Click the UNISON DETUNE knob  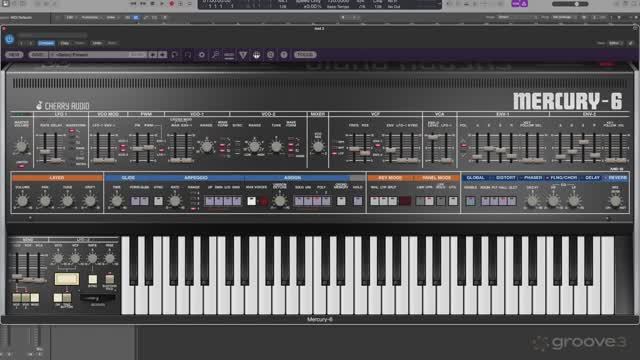280,201
